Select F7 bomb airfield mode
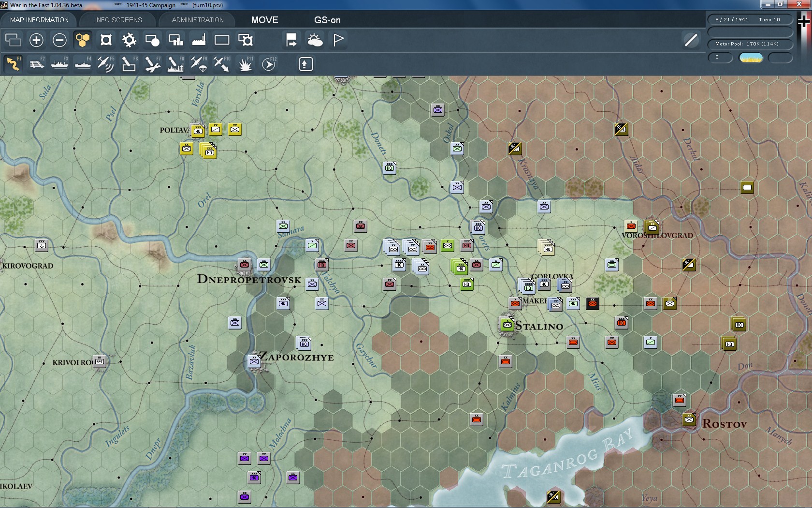 point(152,64)
